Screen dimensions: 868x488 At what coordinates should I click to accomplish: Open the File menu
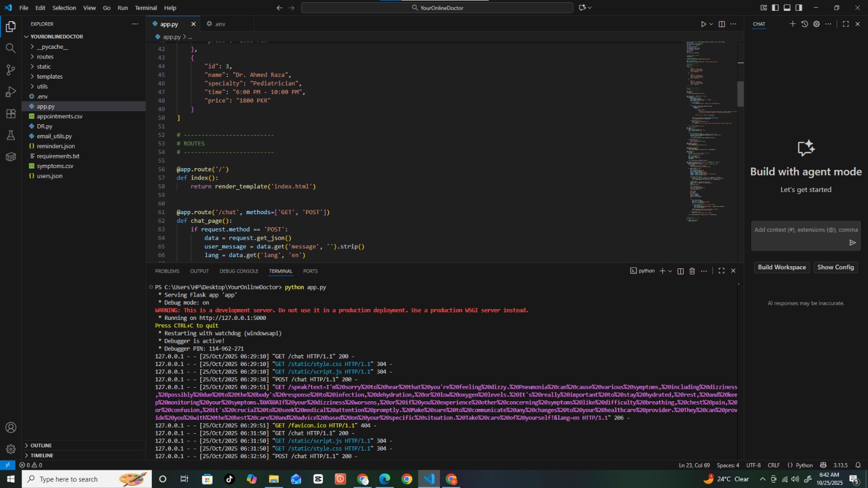point(24,8)
